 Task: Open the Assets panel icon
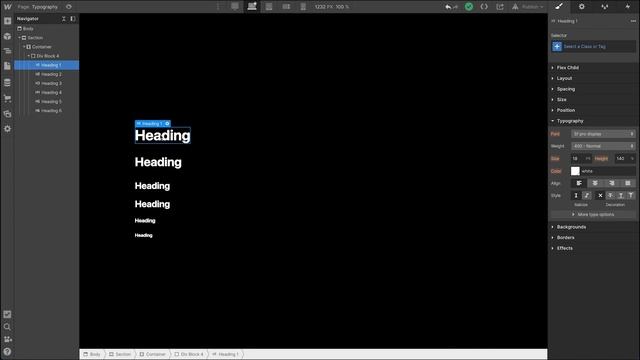[x=7, y=114]
